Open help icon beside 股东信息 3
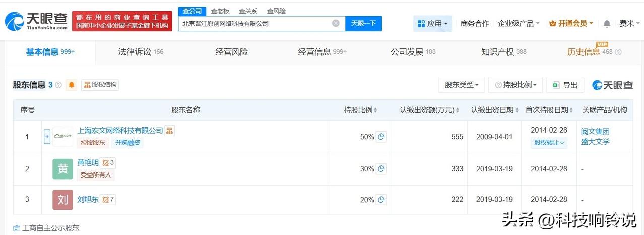 58,85
